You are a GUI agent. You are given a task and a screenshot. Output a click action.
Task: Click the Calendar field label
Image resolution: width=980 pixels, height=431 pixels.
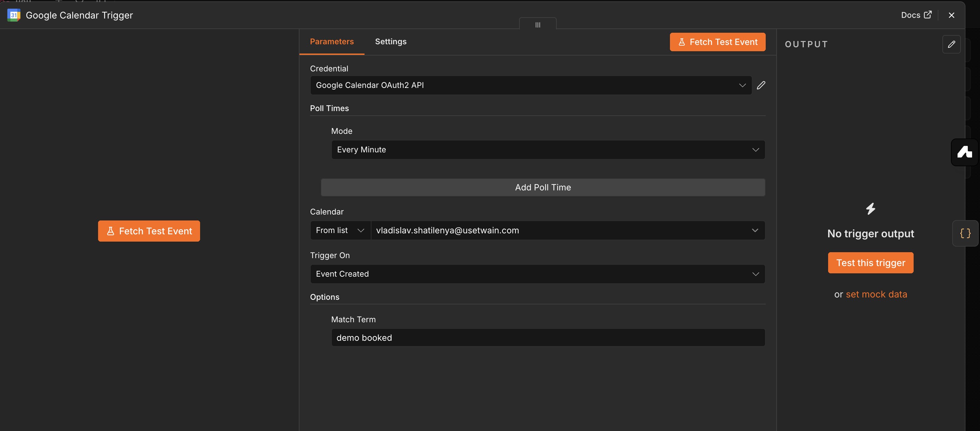click(x=327, y=212)
